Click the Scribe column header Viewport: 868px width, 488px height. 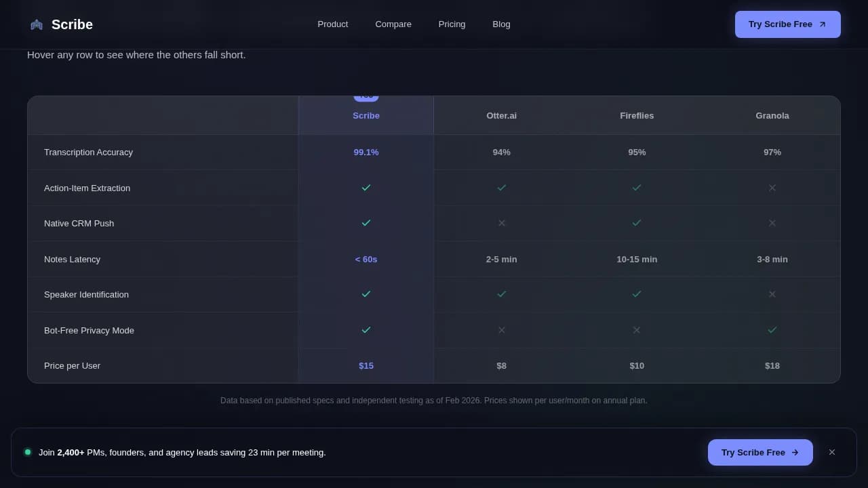pyautogui.click(x=366, y=115)
